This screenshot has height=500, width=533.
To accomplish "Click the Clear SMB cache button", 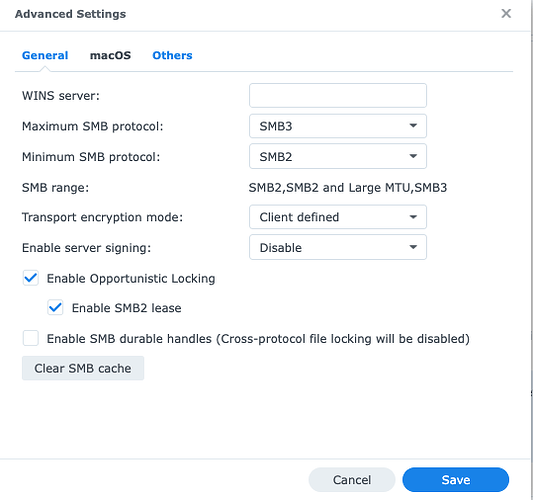I will coord(83,368).
